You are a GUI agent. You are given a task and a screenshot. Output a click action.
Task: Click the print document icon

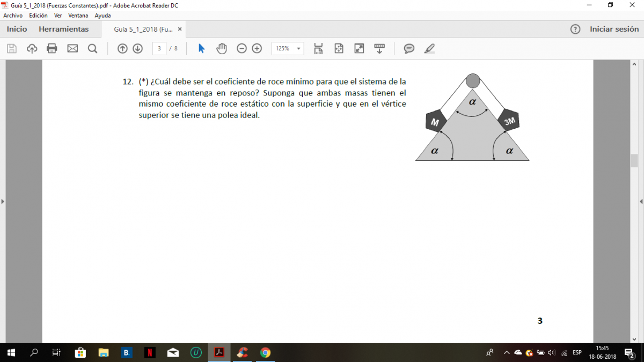[x=52, y=49]
